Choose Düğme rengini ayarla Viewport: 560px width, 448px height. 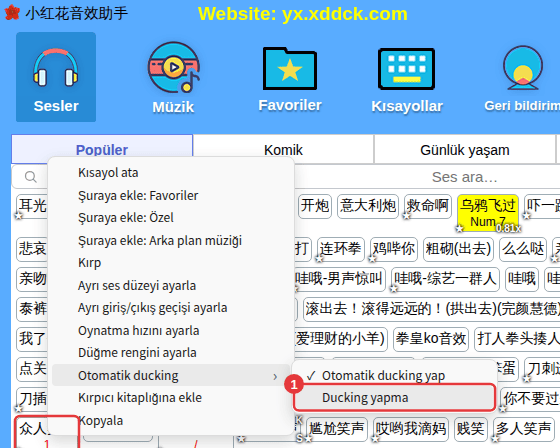tap(171, 353)
